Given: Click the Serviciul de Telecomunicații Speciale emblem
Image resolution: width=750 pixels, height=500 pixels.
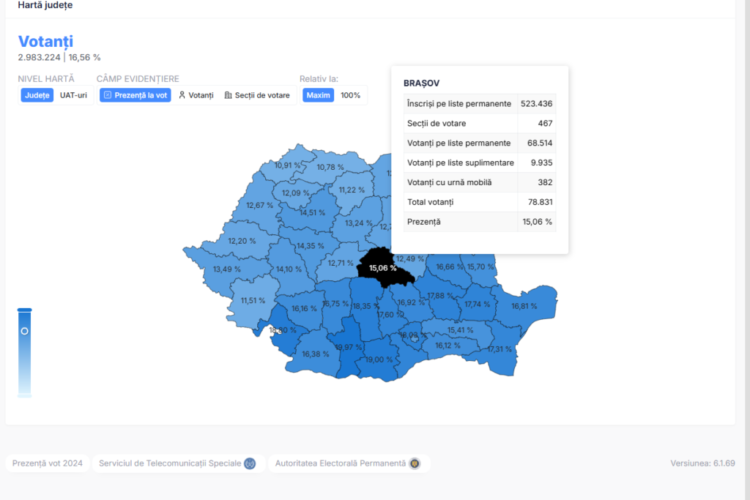Looking at the screenshot, I should (250, 463).
